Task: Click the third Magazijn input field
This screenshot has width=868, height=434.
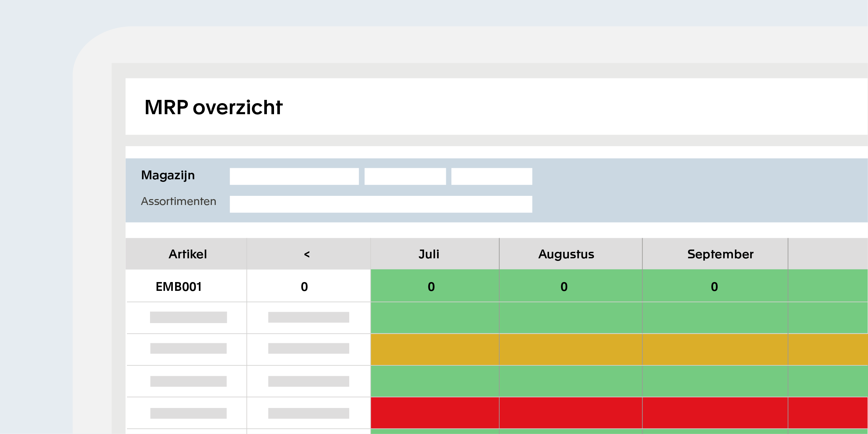Action: (x=492, y=177)
